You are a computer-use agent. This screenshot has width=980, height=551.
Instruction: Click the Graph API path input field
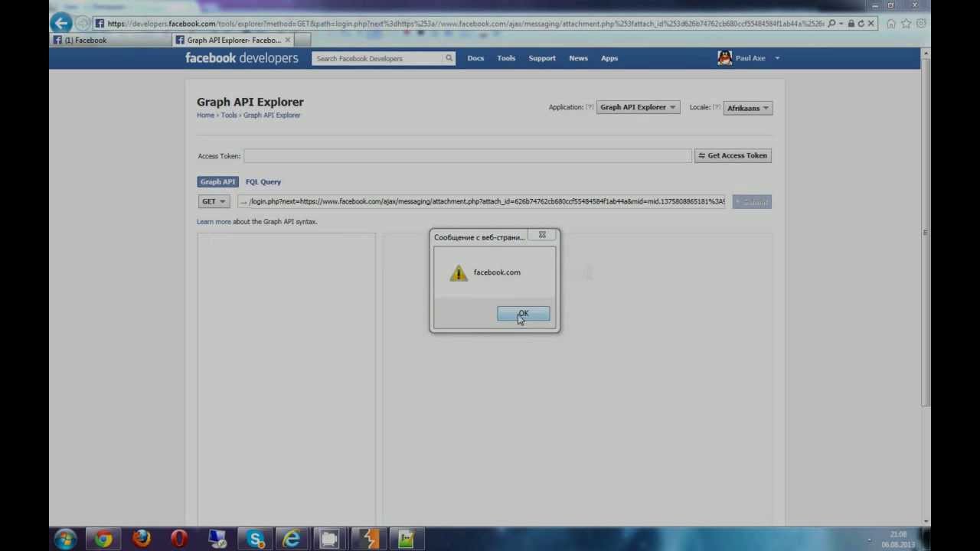click(481, 202)
